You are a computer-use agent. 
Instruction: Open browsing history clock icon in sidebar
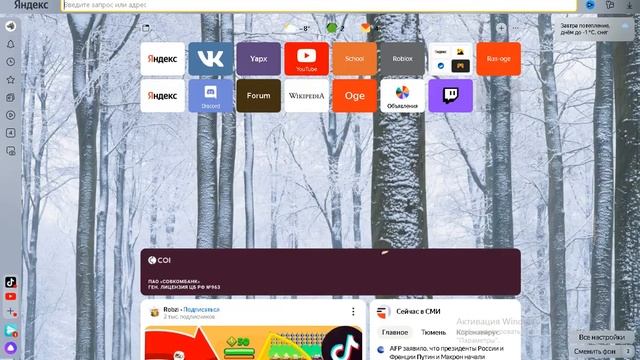(x=11, y=62)
